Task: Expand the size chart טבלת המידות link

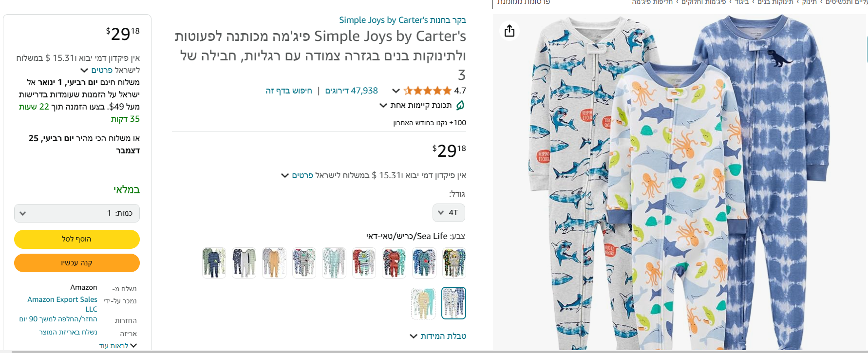Action: pyautogui.click(x=438, y=336)
